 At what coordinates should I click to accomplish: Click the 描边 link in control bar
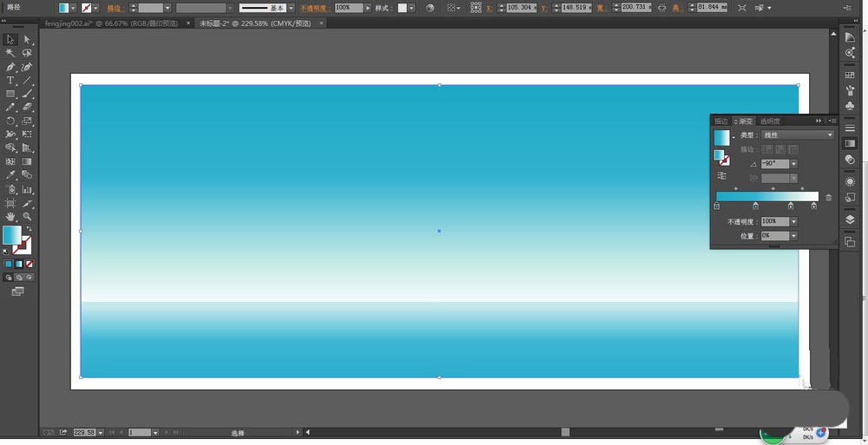(115, 9)
